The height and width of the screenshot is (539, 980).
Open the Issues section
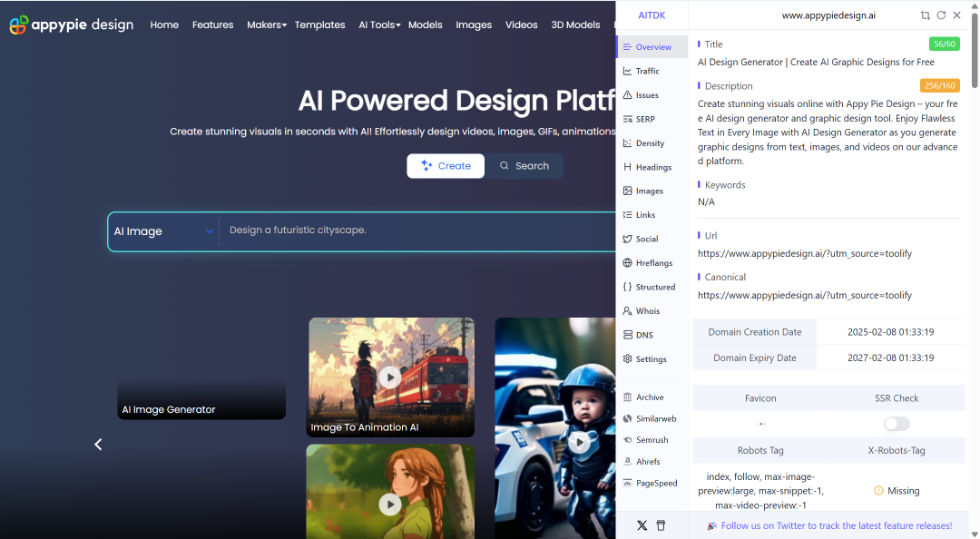(x=652, y=95)
